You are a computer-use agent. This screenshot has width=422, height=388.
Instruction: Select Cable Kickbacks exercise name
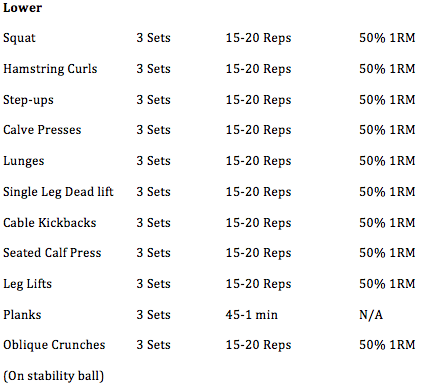pyautogui.click(x=50, y=223)
